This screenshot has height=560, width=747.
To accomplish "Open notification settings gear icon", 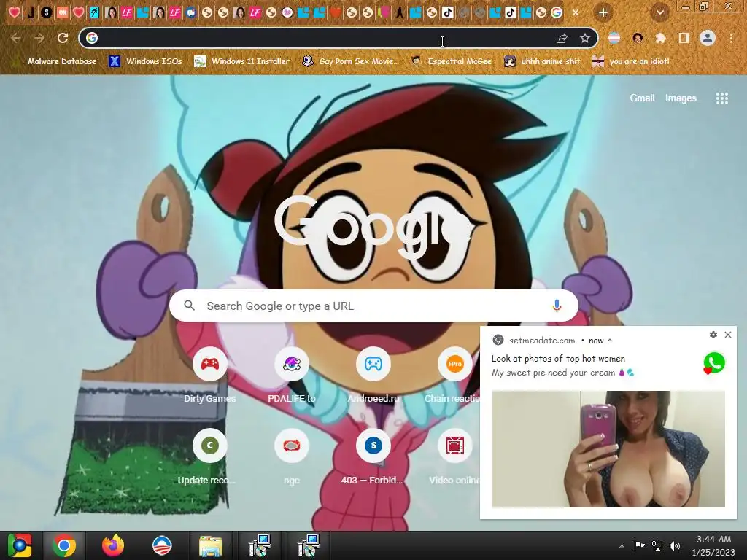I will pos(713,335).
